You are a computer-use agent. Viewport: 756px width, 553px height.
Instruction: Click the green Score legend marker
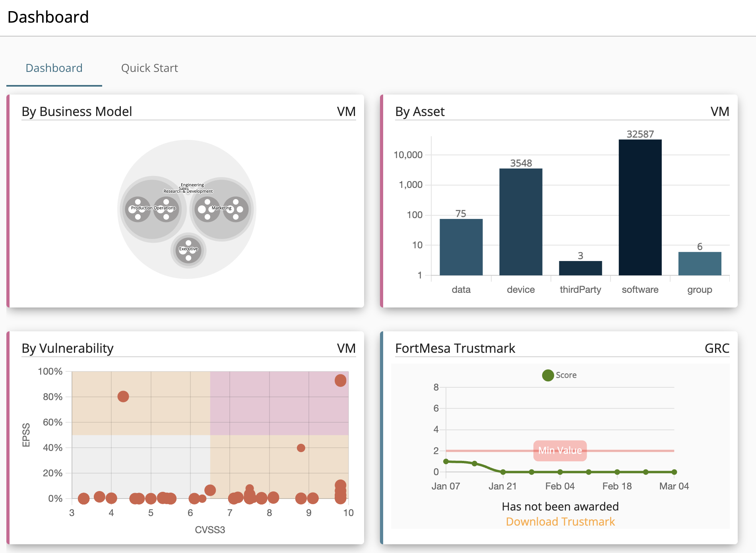click(548, 375)
